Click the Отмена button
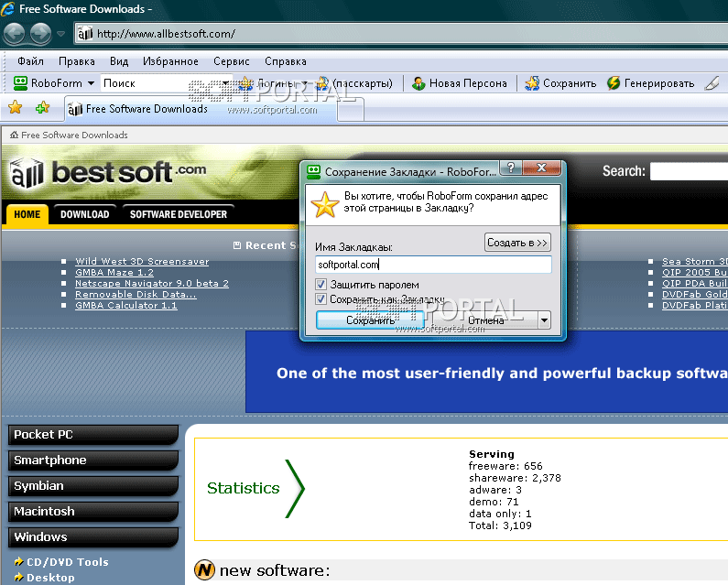This screenshot has width=728, height=585. [x=485, y=320]
